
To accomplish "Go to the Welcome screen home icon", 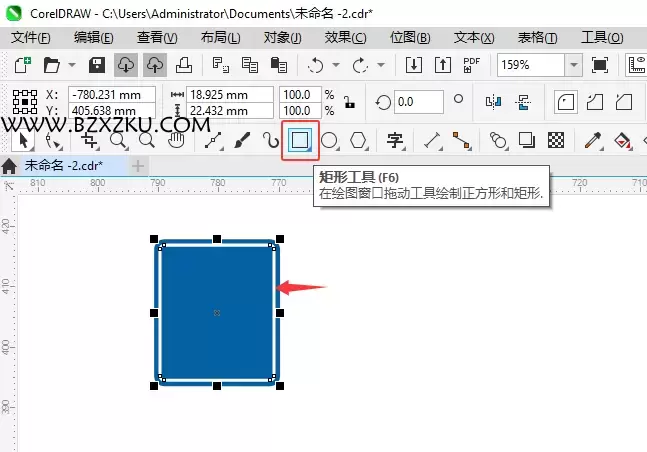I will pyautogui.click(x=9, y=166).
